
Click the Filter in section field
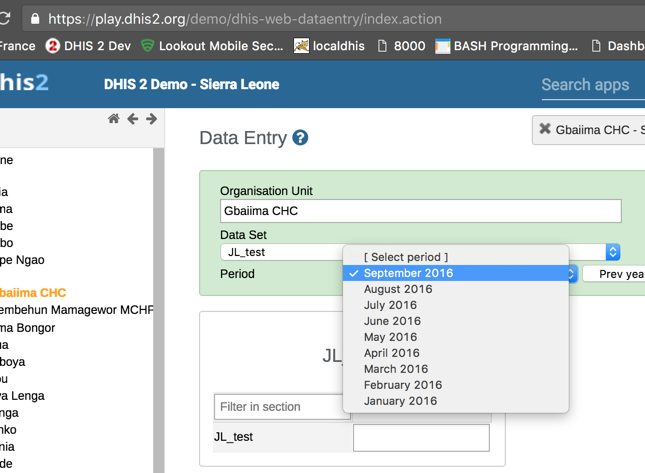click(x=282, y=406)
